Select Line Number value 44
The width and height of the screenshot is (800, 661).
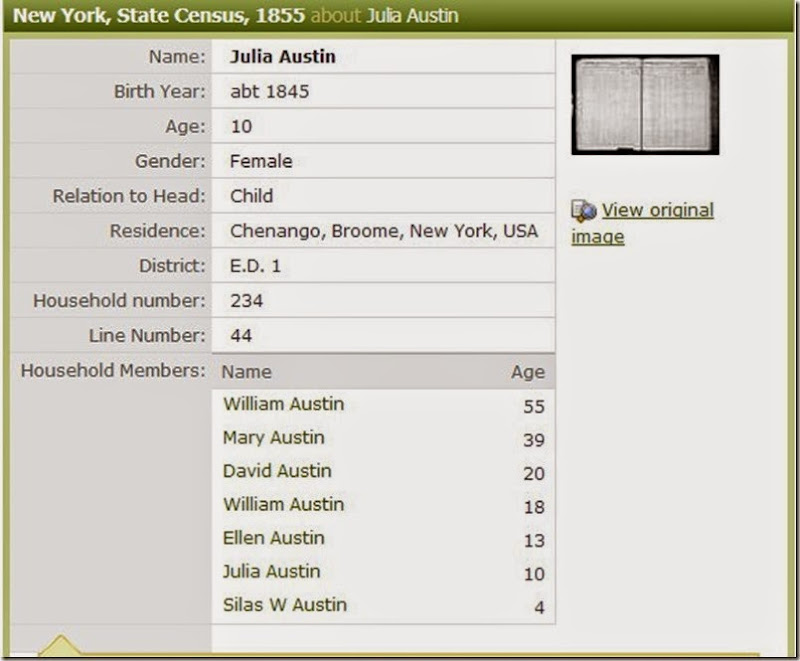pyautogui.click(x=241, y=336)
